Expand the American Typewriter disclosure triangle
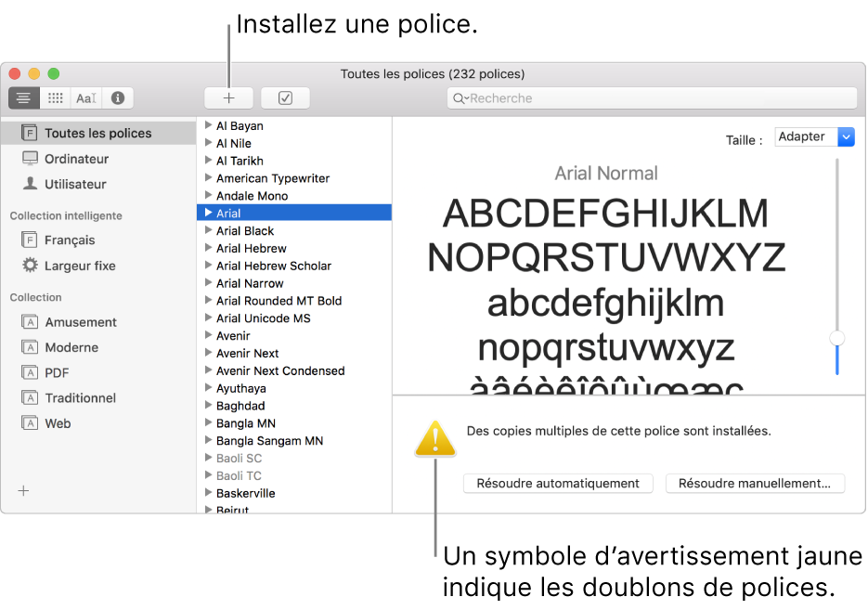 tap(208, 177)
